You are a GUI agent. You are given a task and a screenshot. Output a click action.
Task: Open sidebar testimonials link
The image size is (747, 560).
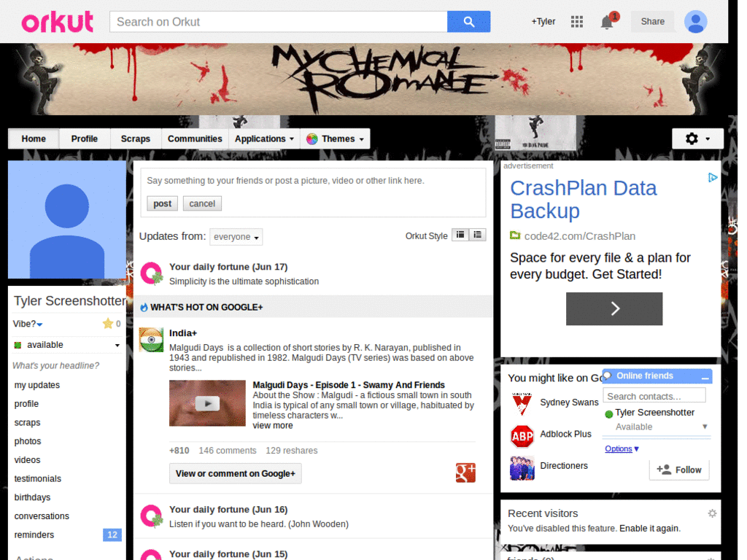(38, 478)
